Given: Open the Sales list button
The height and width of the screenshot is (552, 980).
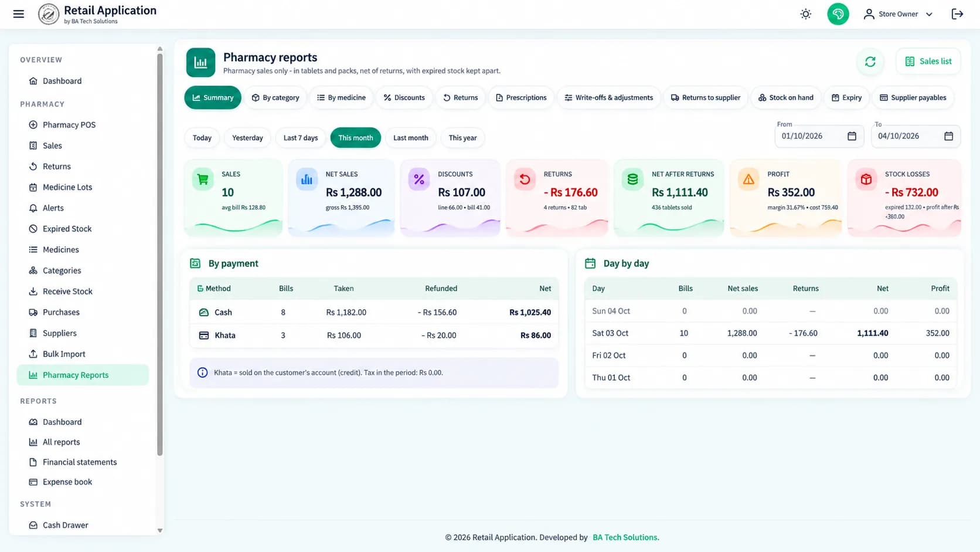Looking at the screenshot, I should click(928, 62).
